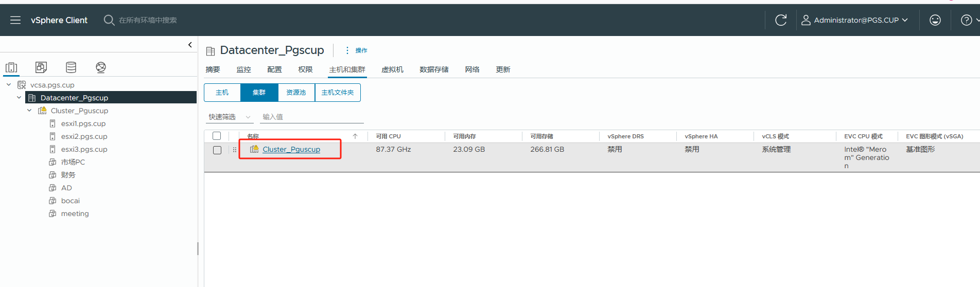980x287 pixels.
Task: Select the AD VM in the tree
Action: [x=66, y=188]
